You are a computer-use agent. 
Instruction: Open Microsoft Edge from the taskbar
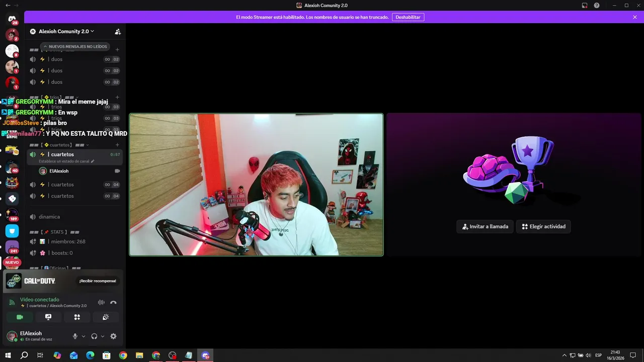pyautogui.click(x=90, y=355)
